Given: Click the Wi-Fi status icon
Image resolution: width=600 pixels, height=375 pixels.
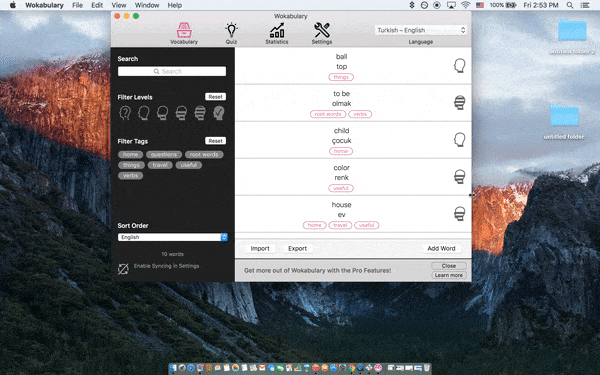Looking at the screenshot, I should (465, 5).
